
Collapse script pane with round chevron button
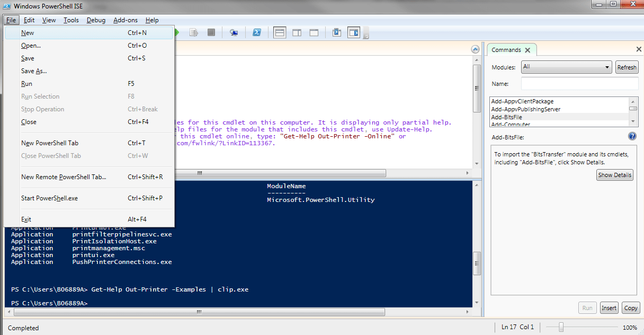coord(475,50)
